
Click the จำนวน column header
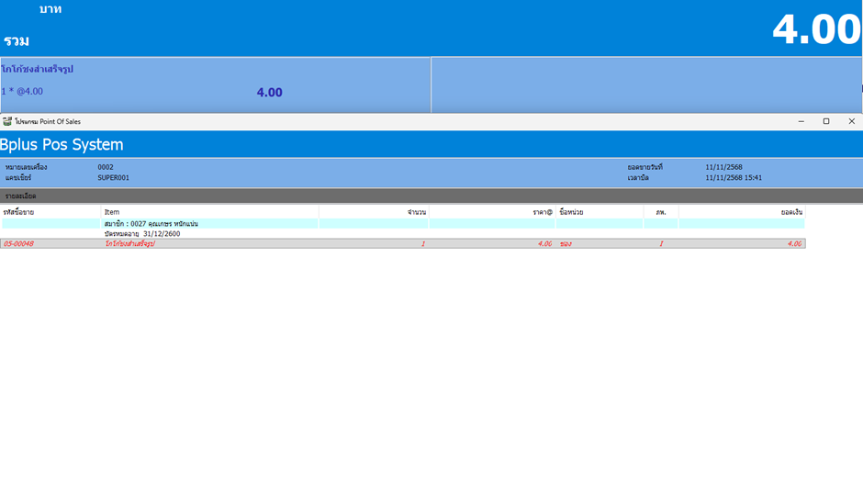[416, 212]
